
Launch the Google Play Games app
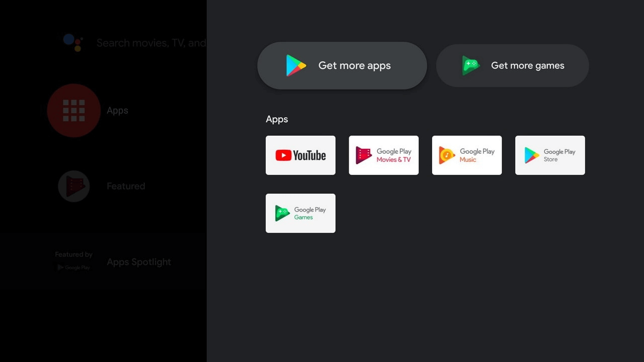pos(300,213)
